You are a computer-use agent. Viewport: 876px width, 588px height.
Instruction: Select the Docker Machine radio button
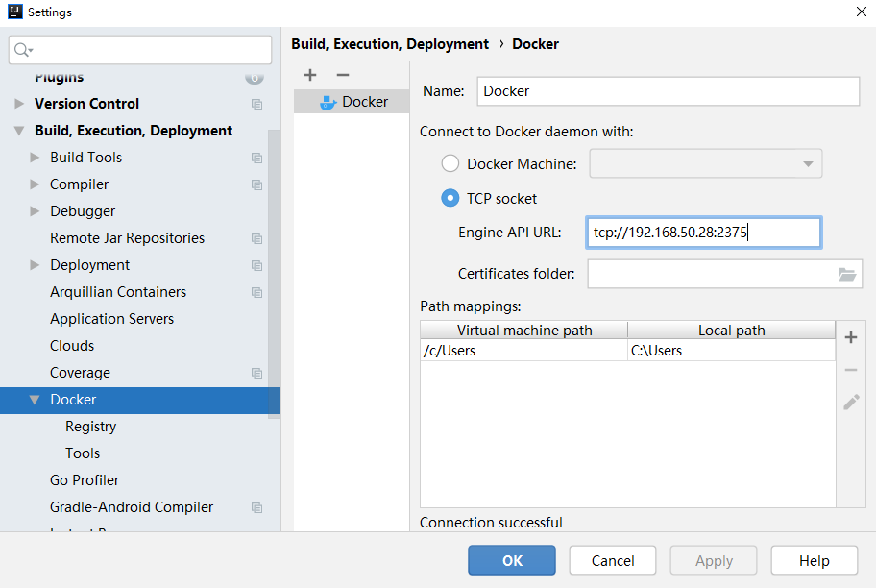(450, 163)
